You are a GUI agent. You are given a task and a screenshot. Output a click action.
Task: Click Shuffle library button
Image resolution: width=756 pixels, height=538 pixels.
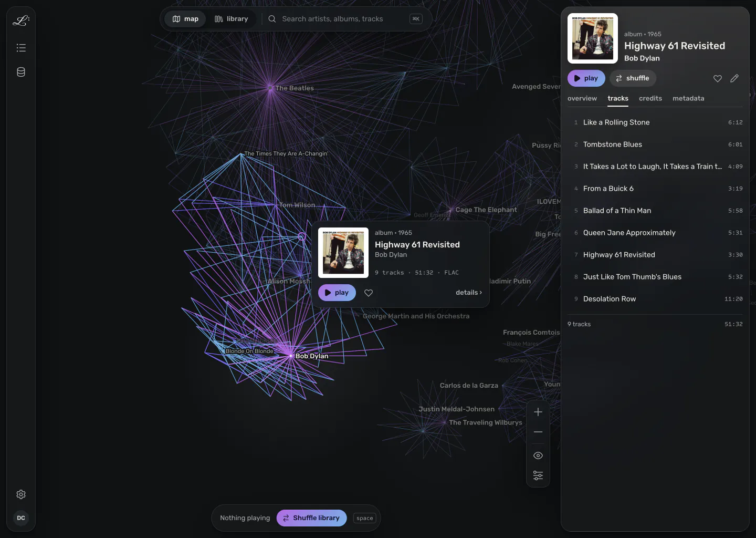[x=312, y=518]
